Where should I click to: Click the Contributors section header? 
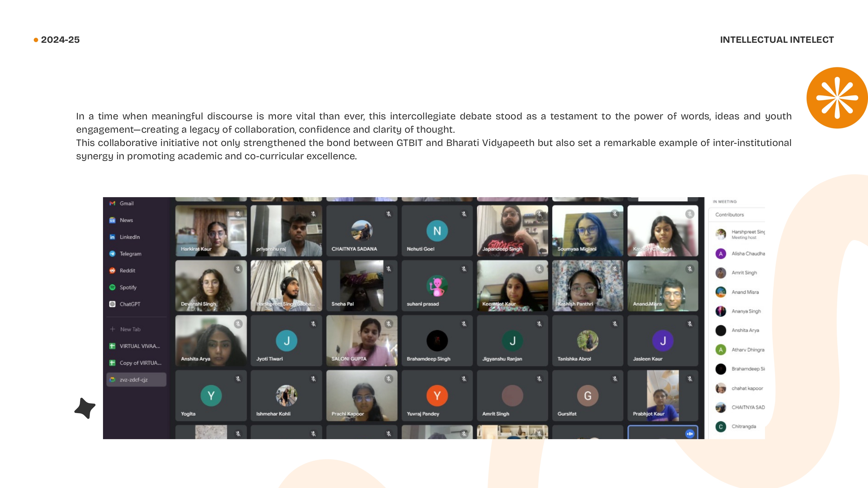click(x=737, y=215)
